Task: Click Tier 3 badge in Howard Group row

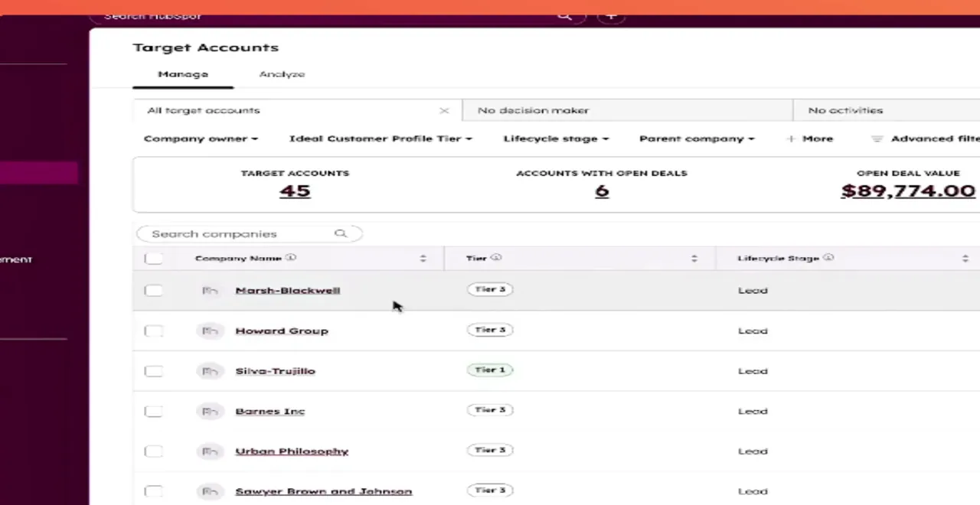Action: 490,331
